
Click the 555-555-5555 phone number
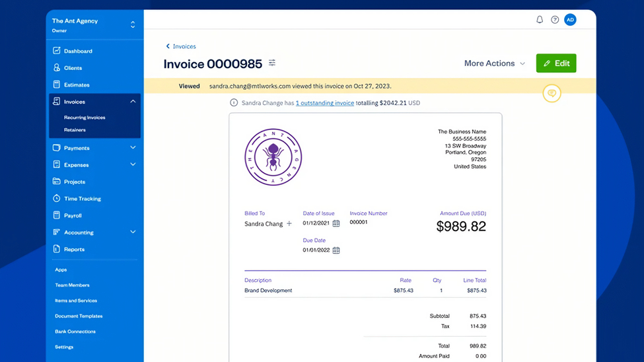[x=469, y=139]
